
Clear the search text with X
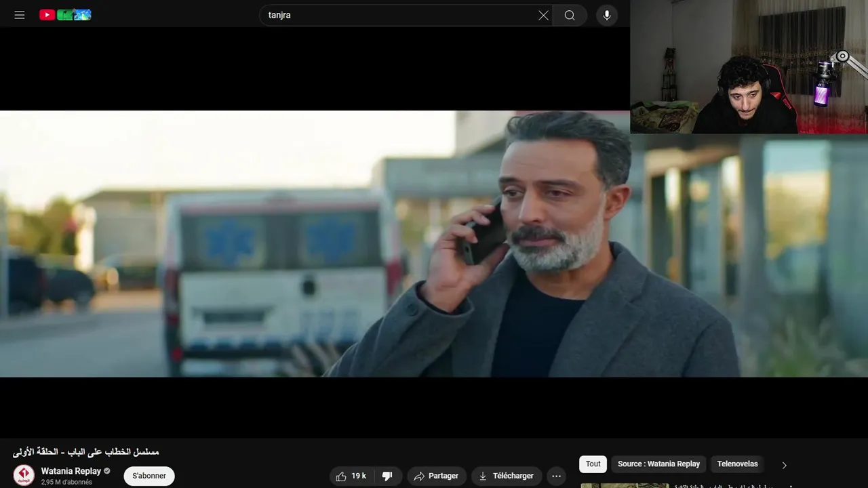[x=543, y=15]
